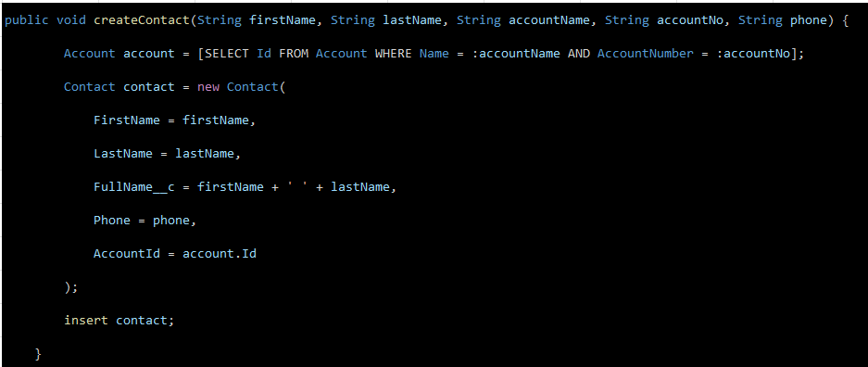Click the account.Id expression
Viewport: 868px width, 367px height.
click(220, 254)
